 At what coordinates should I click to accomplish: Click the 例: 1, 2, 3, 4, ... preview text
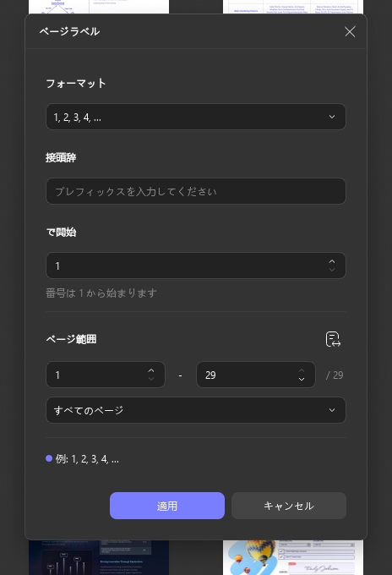[87, 459]
